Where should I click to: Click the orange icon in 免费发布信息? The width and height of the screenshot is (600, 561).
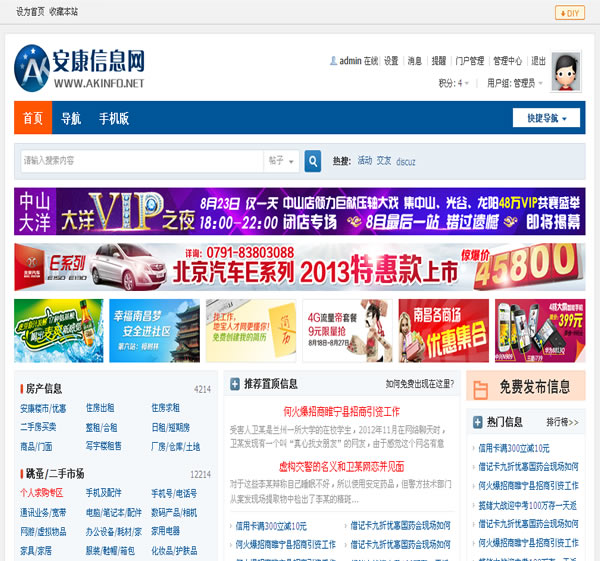(480, 390)
